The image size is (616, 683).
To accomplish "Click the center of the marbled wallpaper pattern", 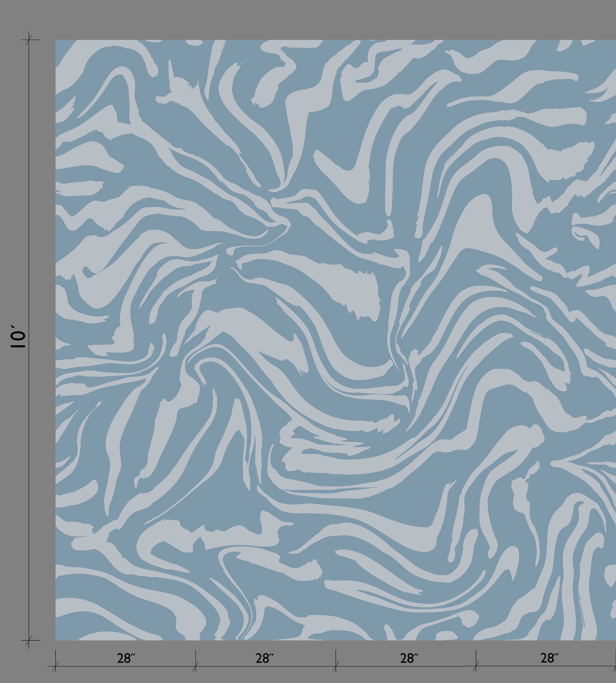I will [x=336, y=340].
